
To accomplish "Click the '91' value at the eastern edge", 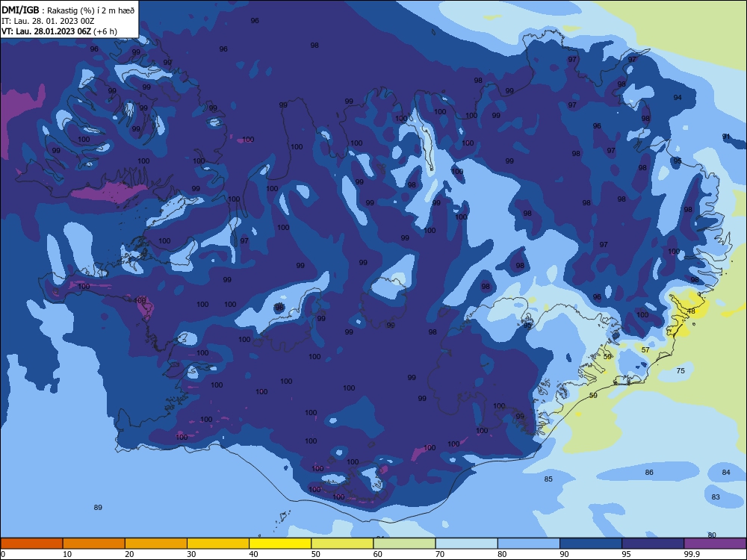I will tap(726, 136).
